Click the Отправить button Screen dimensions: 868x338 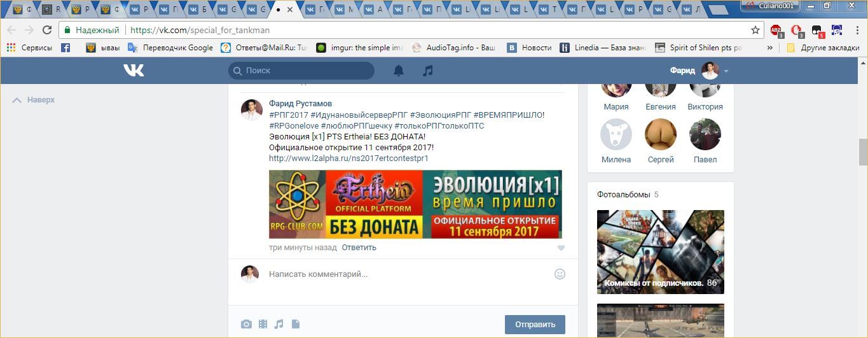click(x=535, y=324)
